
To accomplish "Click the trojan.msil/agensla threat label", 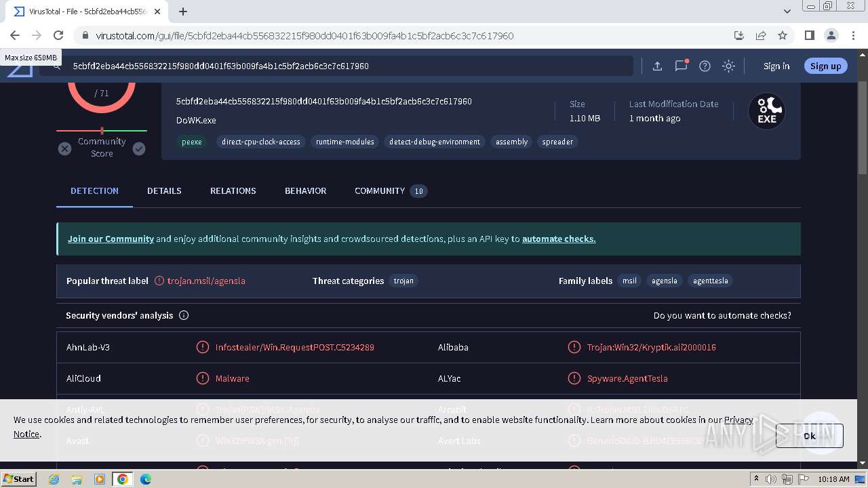I will pos(206,281).
